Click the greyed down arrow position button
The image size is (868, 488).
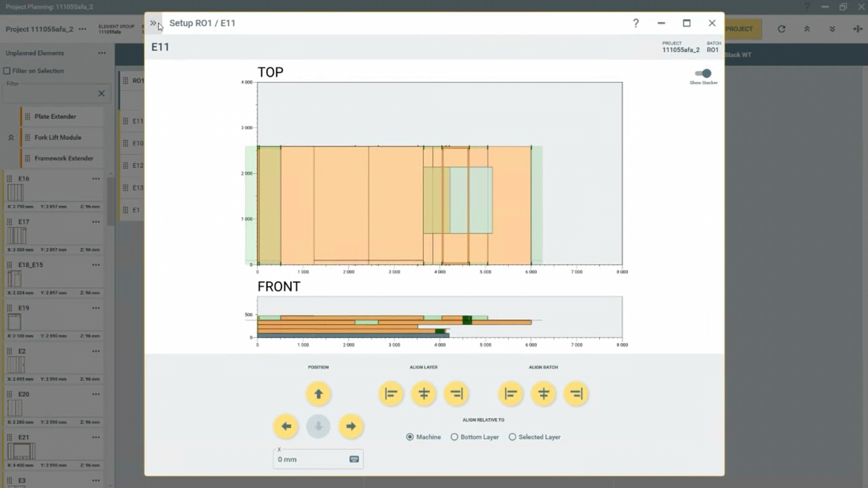[x=318, y=427]
